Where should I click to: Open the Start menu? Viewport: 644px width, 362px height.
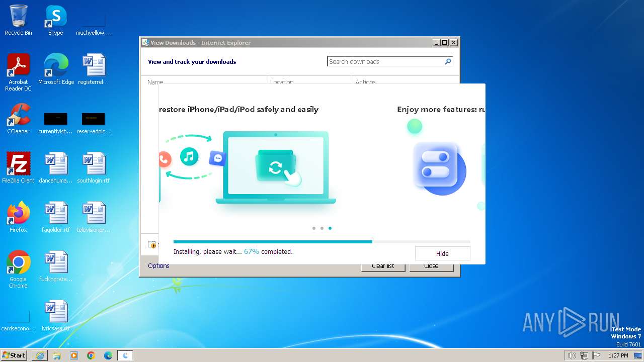[14, 355]
